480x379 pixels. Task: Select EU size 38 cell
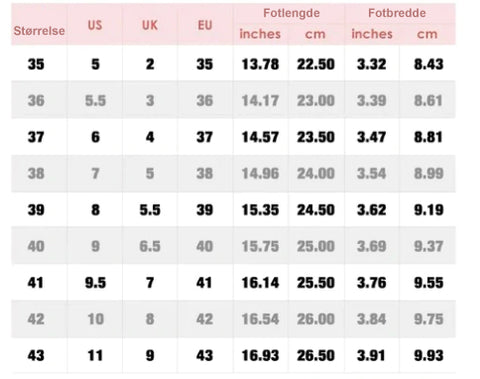click(204, 173)
